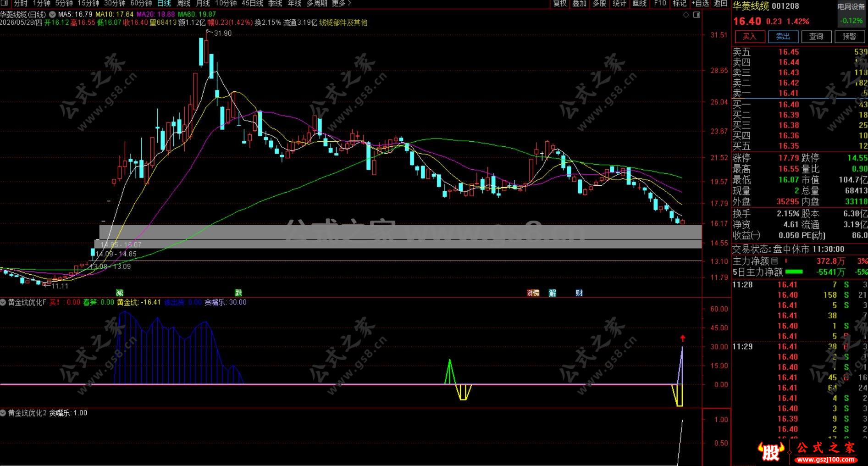Click the green 5日主力净额 bar
Screen dimensions: 868x466
(x=794, y=272)
